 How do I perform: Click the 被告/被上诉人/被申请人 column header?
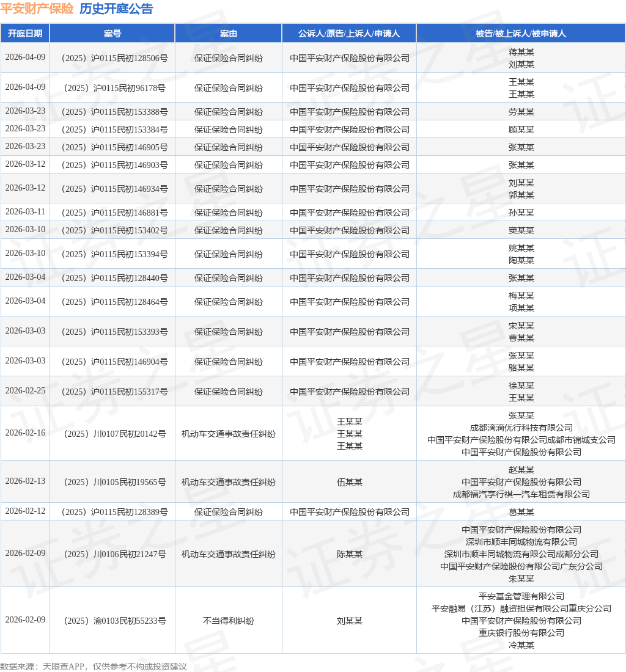pos(521,34)
